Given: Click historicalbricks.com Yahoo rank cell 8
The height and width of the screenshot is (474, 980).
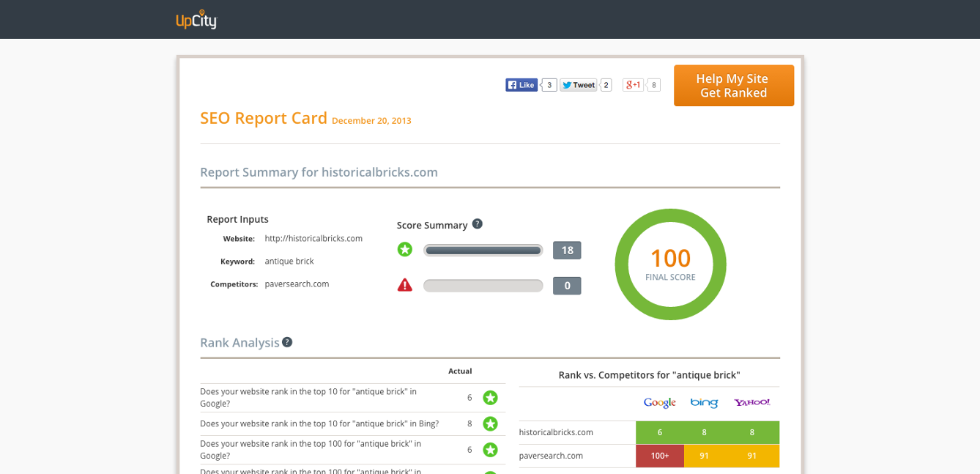Looking at the screenshot, I should coord(752,432).
